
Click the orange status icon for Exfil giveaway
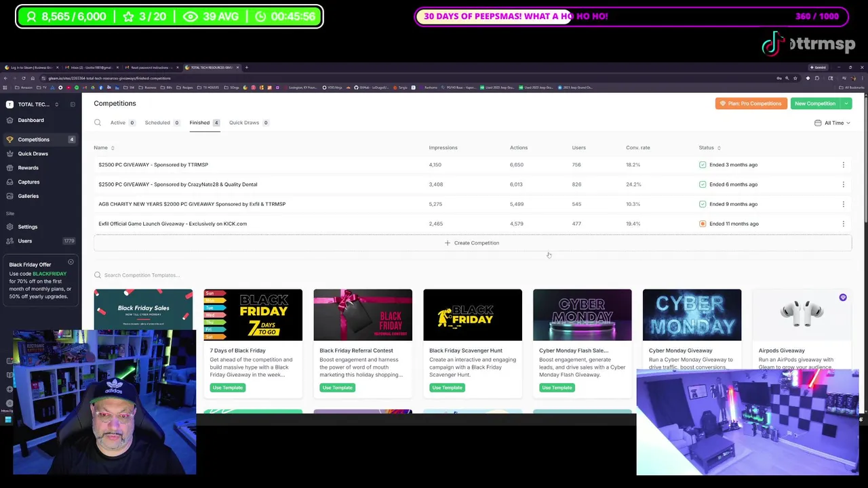coord(703,224)
